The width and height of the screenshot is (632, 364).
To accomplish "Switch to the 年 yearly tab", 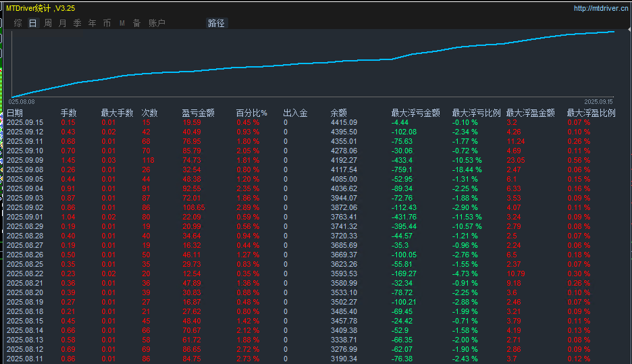I will coord(93,23).
